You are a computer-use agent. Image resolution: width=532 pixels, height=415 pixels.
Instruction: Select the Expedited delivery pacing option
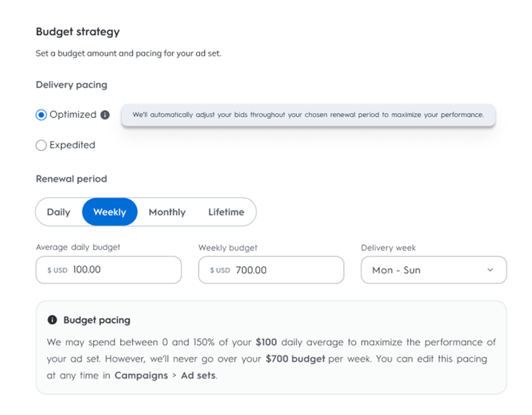point(41,145)
